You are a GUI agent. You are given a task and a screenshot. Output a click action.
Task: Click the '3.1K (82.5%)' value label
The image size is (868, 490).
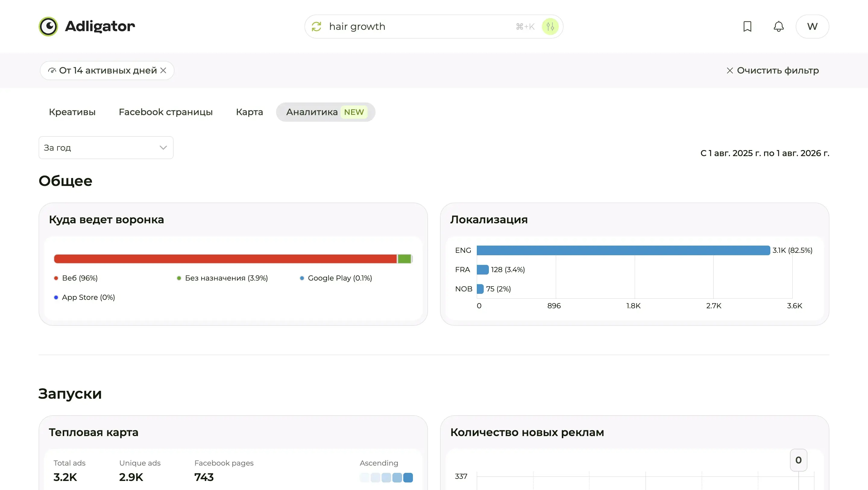[792, 250]
